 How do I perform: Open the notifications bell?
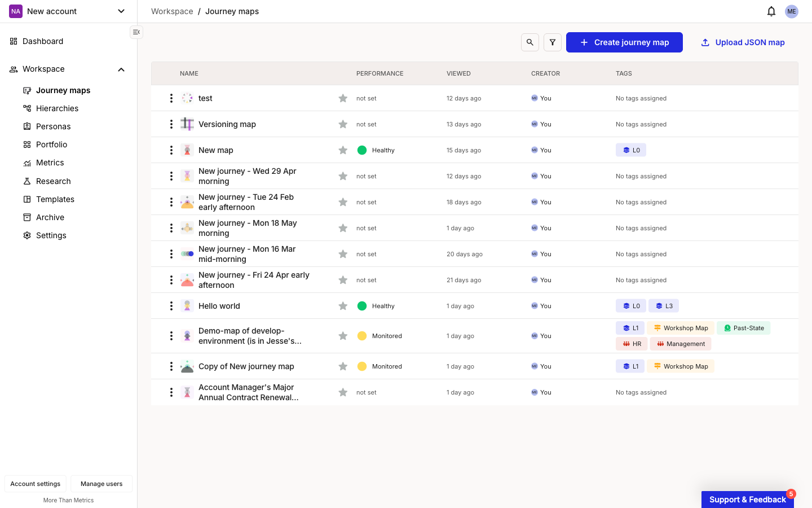(771, 11)
